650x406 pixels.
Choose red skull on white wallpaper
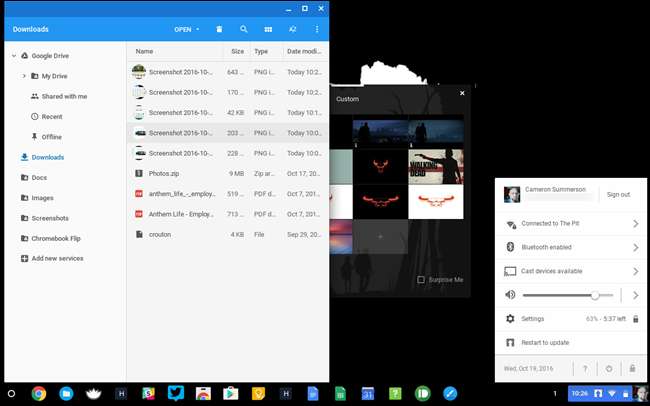[436, 202]
